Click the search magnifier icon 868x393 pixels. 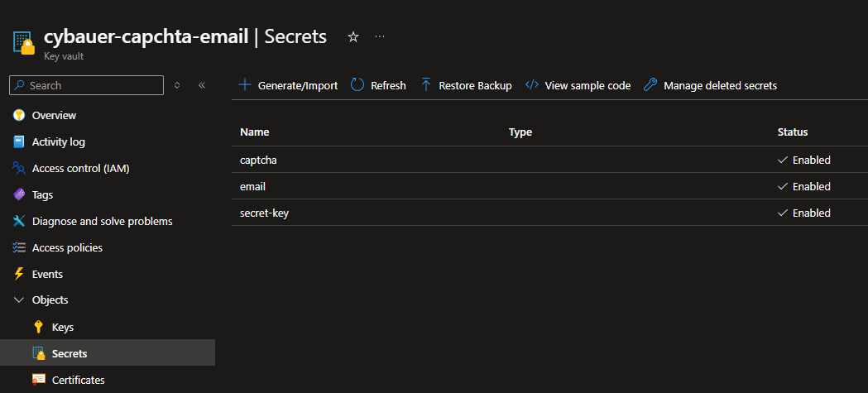tap(19, 85)
